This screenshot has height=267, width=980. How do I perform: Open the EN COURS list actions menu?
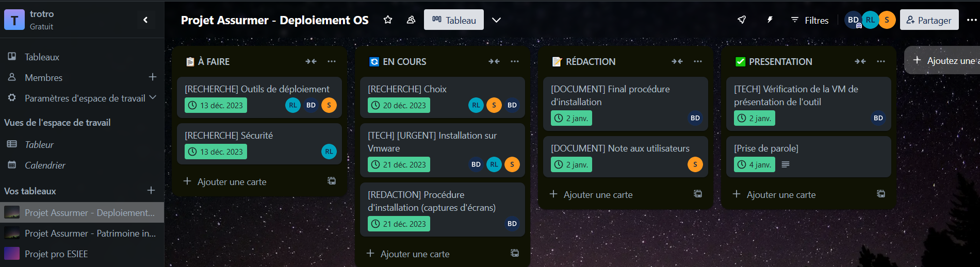[x=515, y=61]
